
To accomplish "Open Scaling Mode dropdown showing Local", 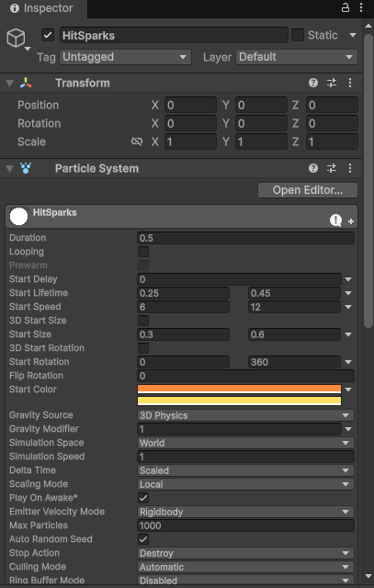I will point(245,484).
